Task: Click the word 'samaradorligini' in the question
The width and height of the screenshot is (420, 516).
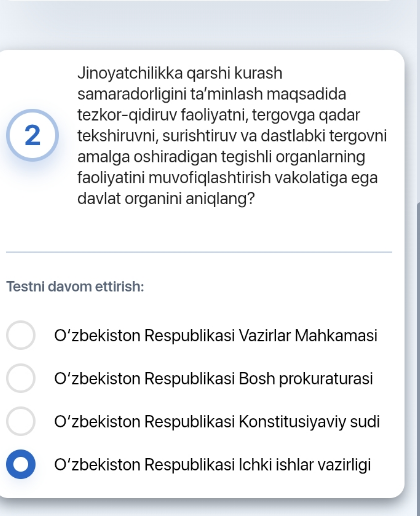Action: [132, 94]
